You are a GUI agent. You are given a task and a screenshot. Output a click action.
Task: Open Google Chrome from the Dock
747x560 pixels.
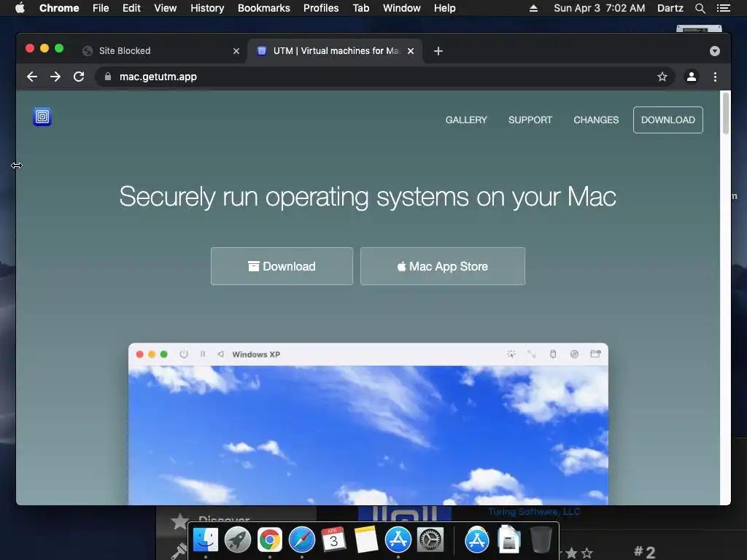pos(270,540)
